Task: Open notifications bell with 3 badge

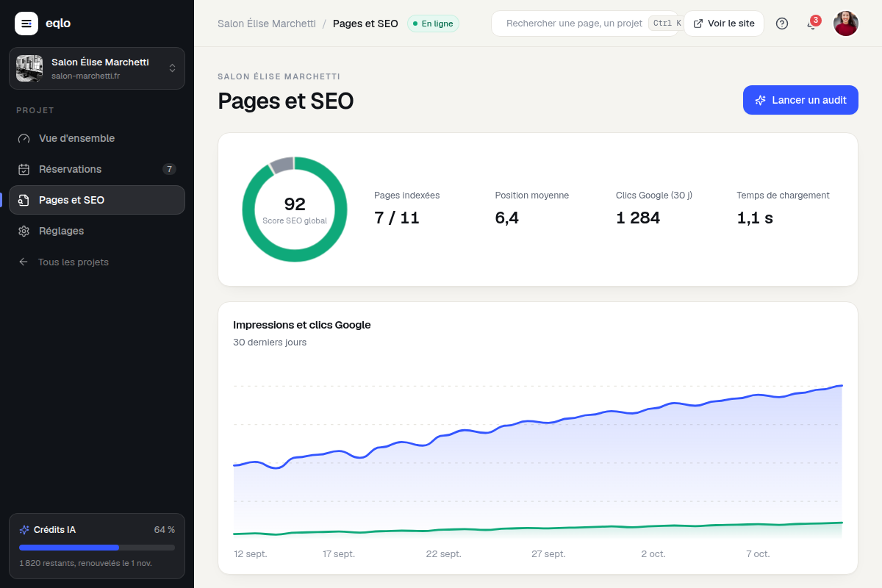Action: 811,24
